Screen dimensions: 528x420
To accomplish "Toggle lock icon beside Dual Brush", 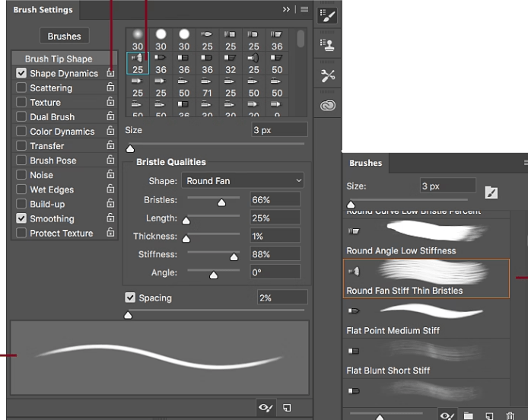I will pos(110,116).
